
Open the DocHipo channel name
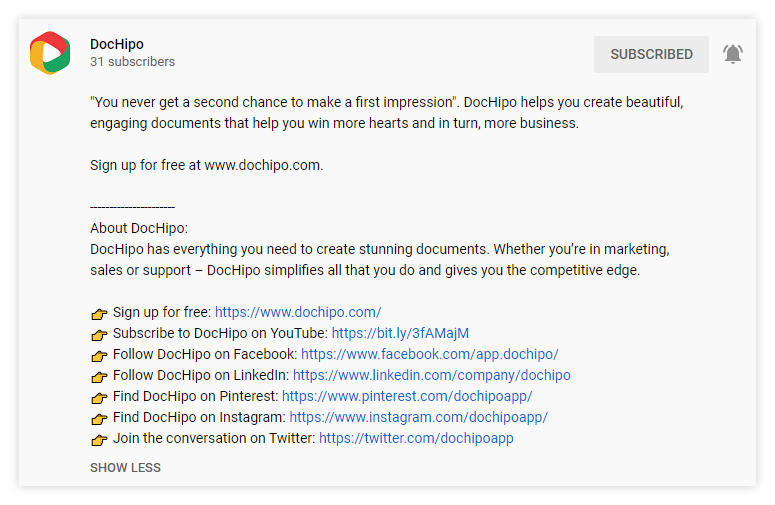[x=117, y=44]
